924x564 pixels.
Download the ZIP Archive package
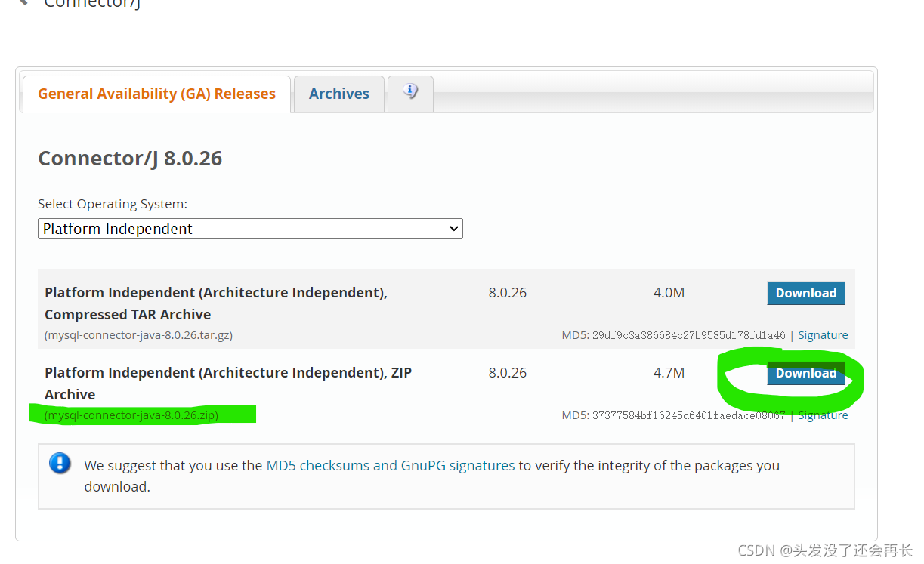click(806, 373)
